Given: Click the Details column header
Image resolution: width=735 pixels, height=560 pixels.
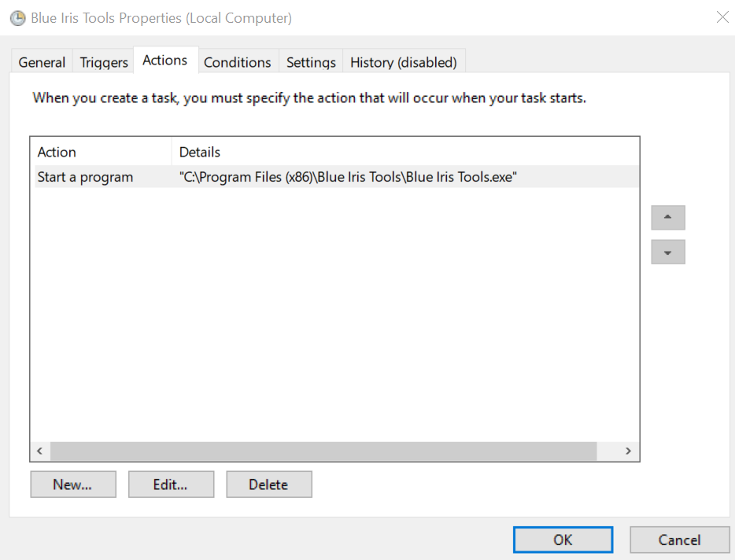Looking at the screenshot, I should [x=404, y=152].
